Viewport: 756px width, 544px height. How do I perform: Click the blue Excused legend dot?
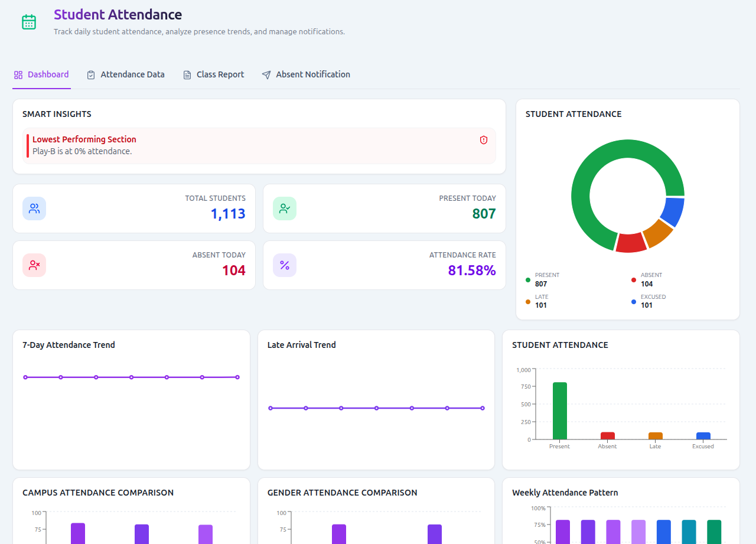(x=634, y=301)
